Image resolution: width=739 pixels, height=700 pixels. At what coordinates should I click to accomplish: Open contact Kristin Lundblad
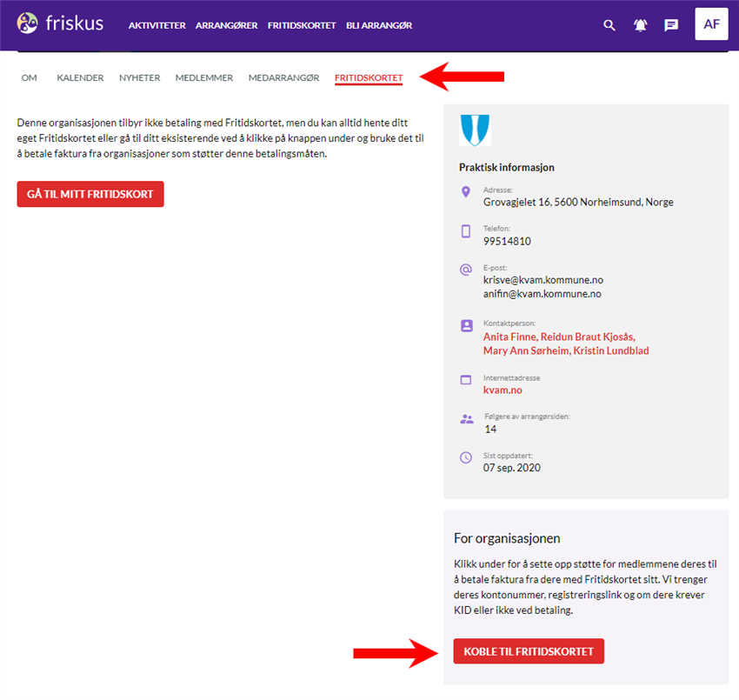(611, 350)
